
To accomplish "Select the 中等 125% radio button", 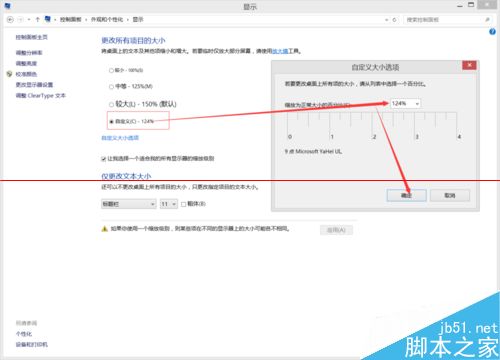I will point(111,87).
